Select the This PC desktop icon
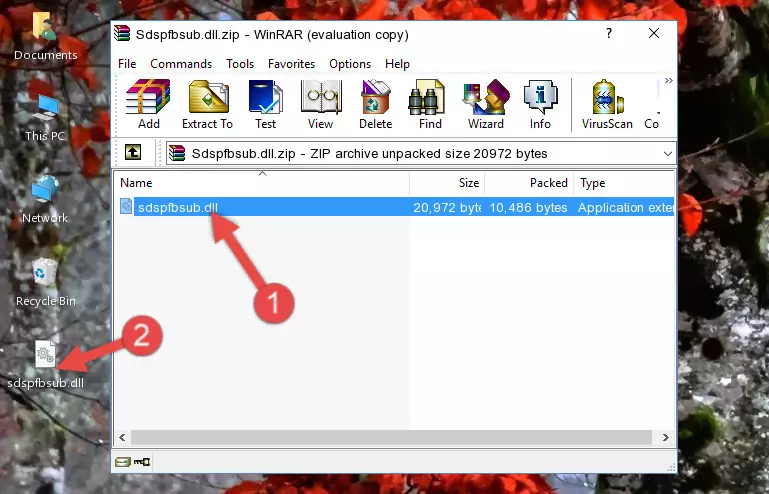The width and height of the screenshot is (769, 494). click(x=45, y=118)
